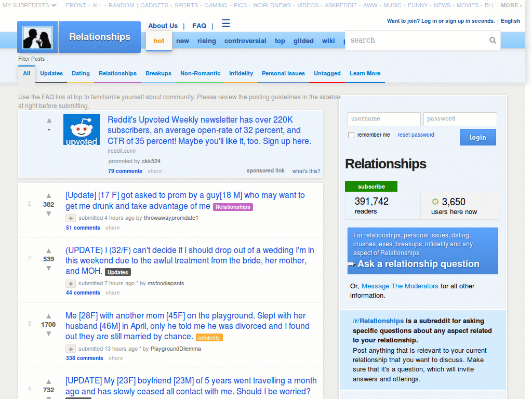Open the MY SUBREDDITS dropdown

coord(30,5)
